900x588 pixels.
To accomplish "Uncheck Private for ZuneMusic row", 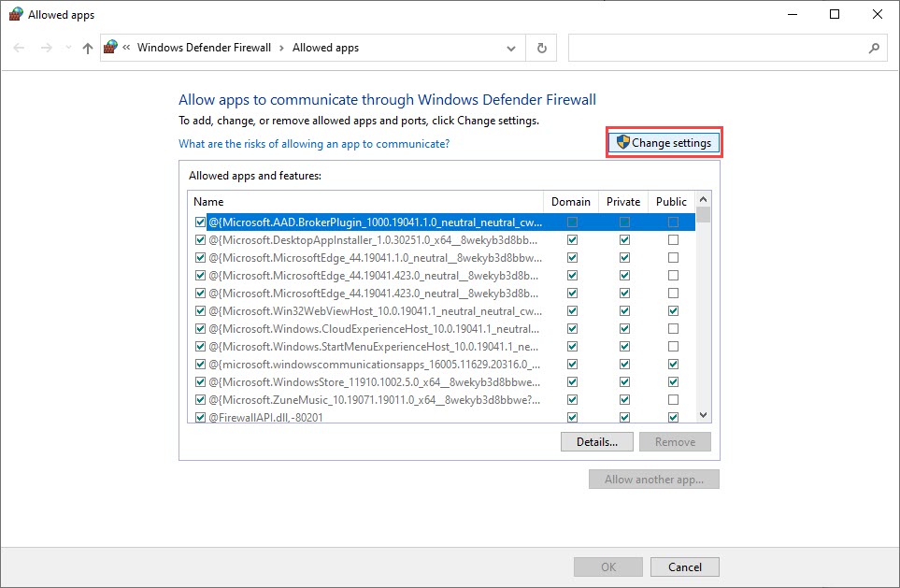I will (624, 400).
